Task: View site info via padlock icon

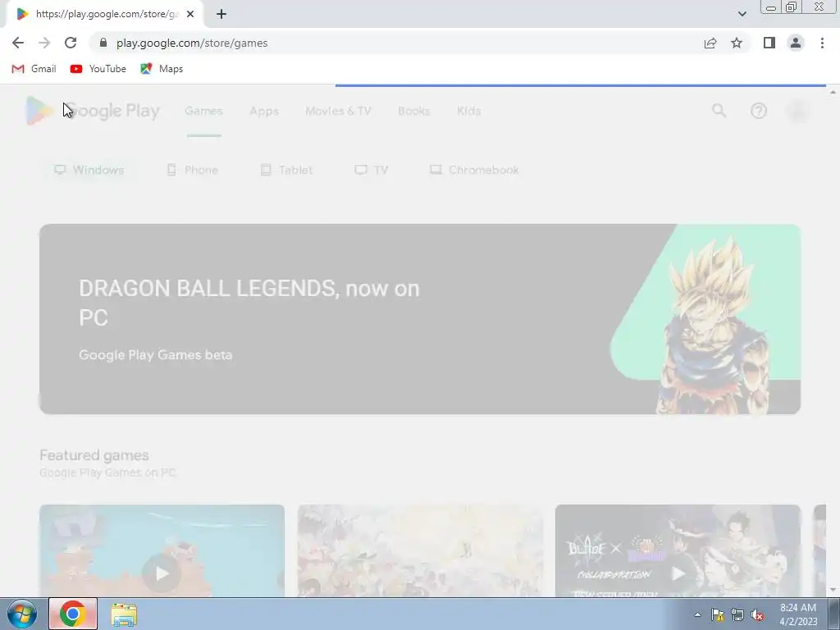Action: pos(103,43)
